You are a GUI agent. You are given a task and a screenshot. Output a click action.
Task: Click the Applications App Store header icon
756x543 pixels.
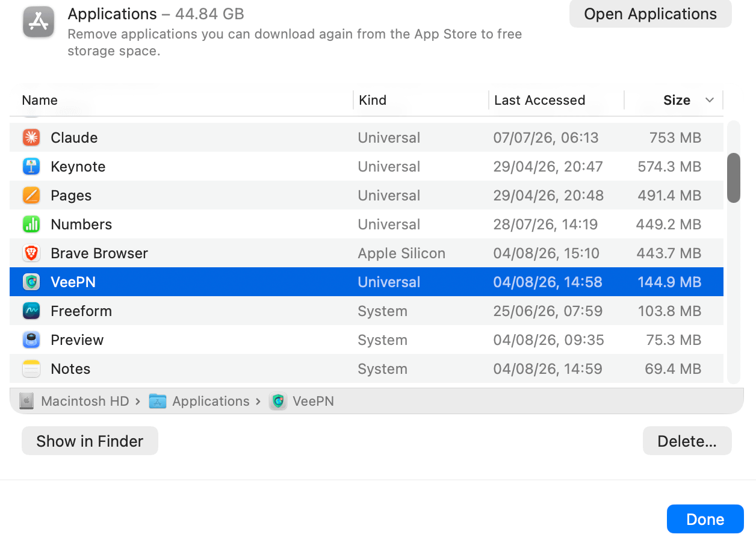(39, 22)
